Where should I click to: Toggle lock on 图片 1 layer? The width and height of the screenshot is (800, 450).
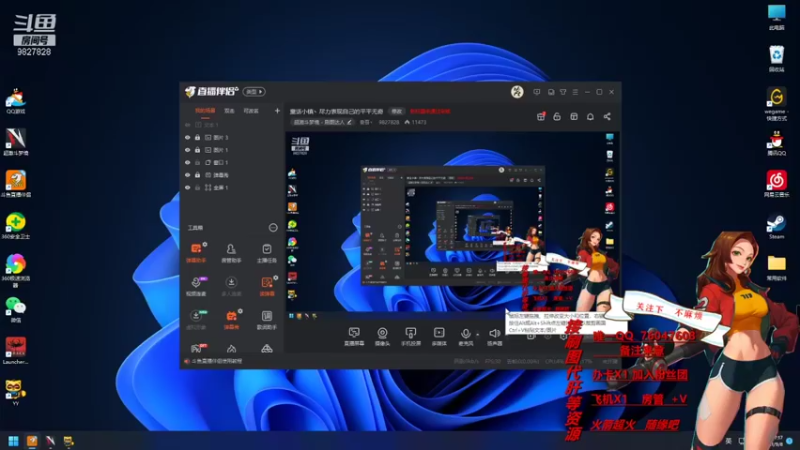[x=197, y=150]
